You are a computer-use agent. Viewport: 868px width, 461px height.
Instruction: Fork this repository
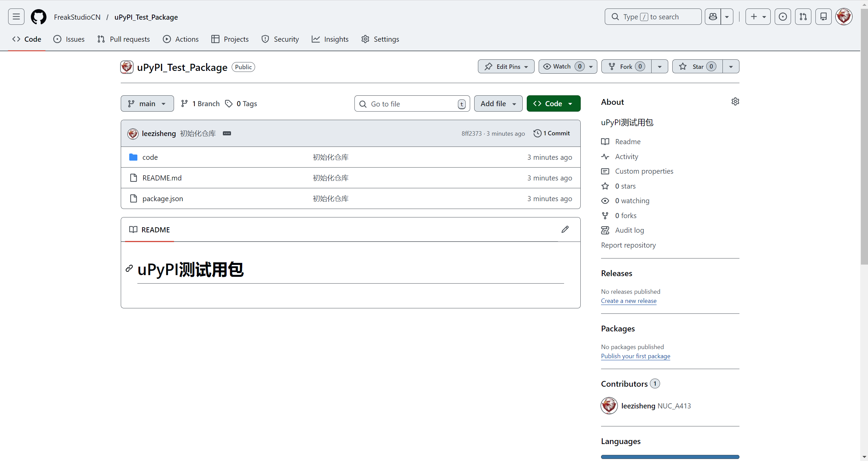[626, 66]
